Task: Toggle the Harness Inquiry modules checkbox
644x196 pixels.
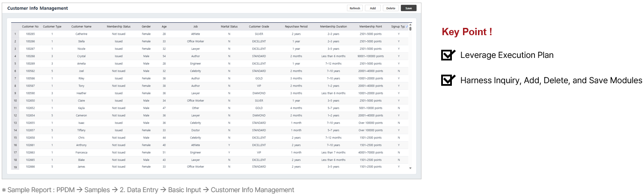Action: pos(448,80)
